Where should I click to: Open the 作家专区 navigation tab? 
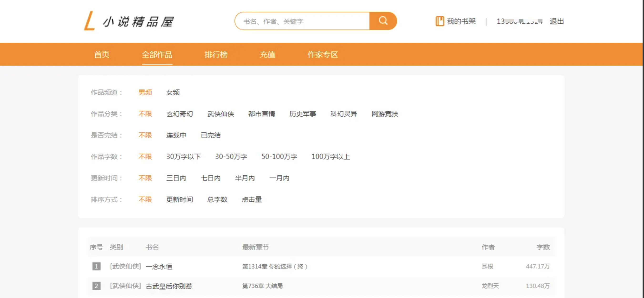pos(322,55)
